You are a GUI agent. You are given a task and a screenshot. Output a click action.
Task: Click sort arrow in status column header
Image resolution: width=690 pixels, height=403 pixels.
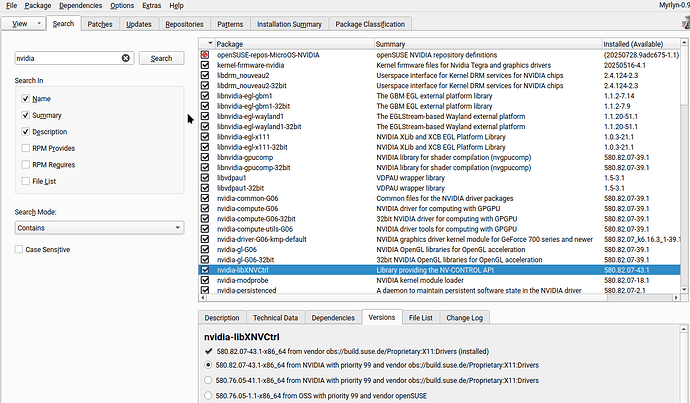coord(205,44)
